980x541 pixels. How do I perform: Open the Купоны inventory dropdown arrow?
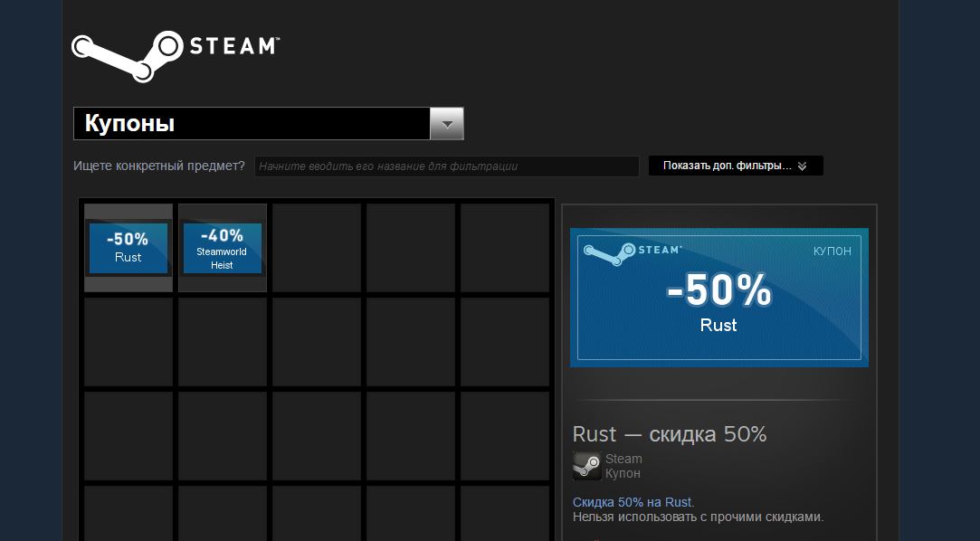[x=447, y=124]
